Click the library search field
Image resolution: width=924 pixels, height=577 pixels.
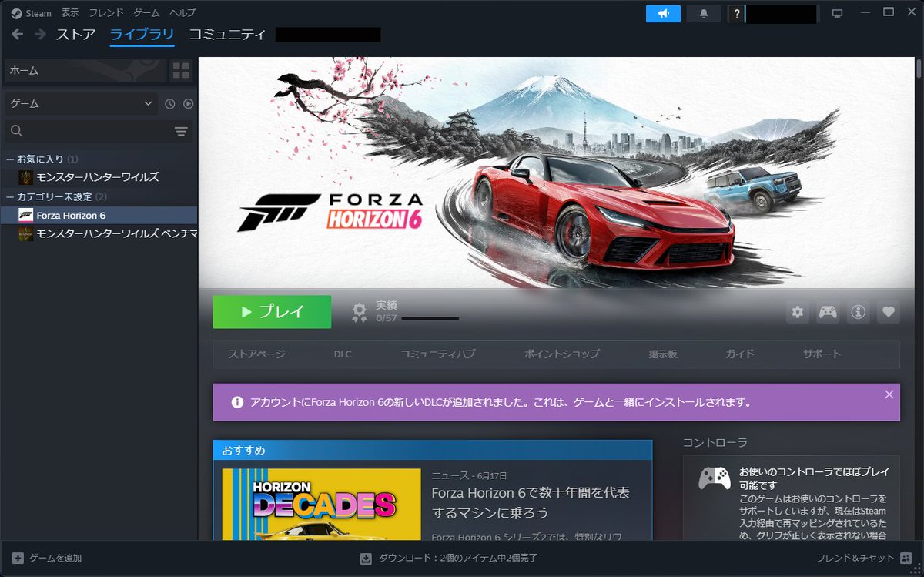click(x=89, y=132)
